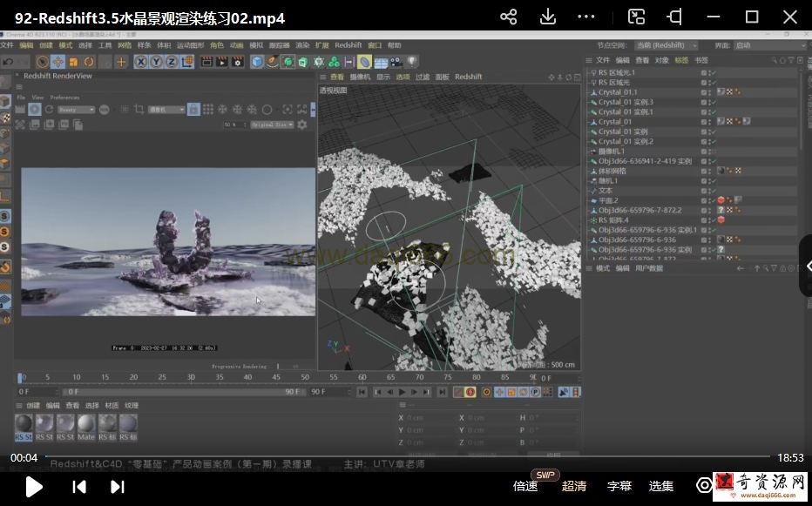Go to the timeline end frame
The height and width of the screenshot is (506, 812).
click(442, 392)
